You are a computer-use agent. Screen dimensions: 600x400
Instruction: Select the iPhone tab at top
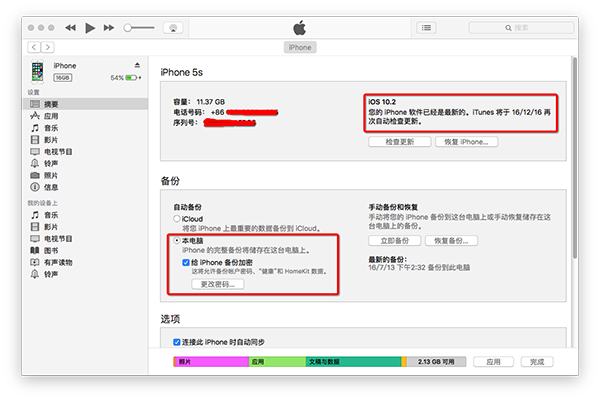pyautogui.click(x=300, y=47)
